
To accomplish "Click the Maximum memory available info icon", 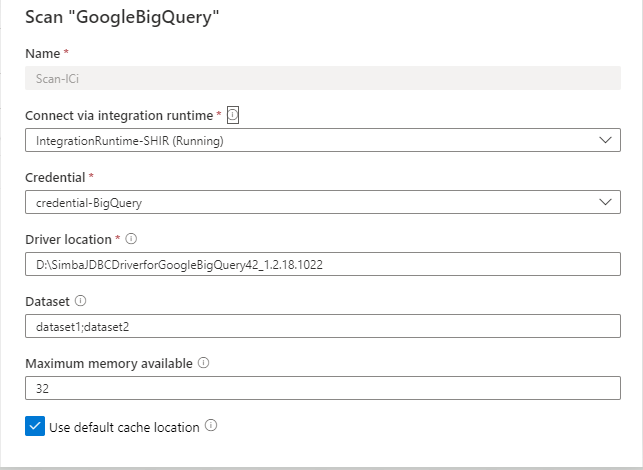I will pyautogui.click(x=203, y=363).
